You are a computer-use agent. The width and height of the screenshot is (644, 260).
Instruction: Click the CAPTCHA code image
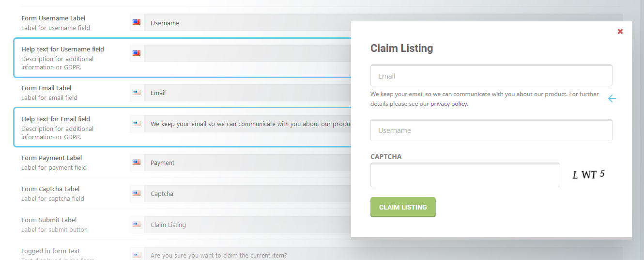588,175
